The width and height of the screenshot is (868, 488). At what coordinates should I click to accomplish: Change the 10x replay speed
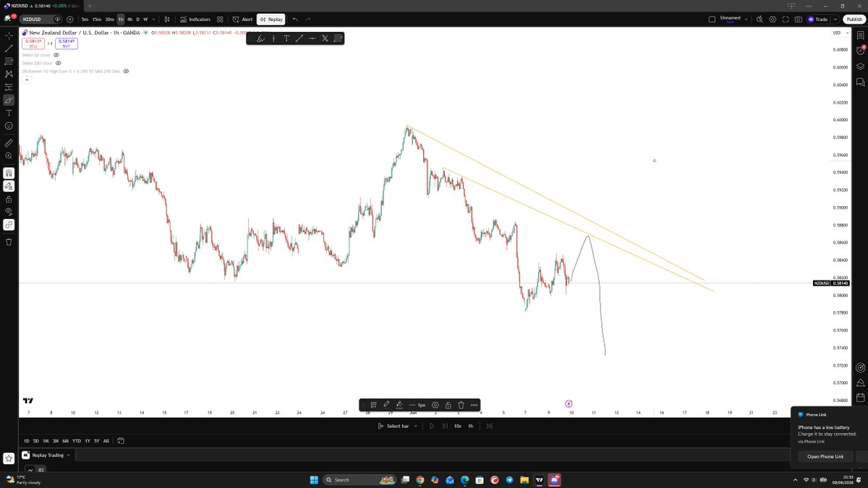457,426
